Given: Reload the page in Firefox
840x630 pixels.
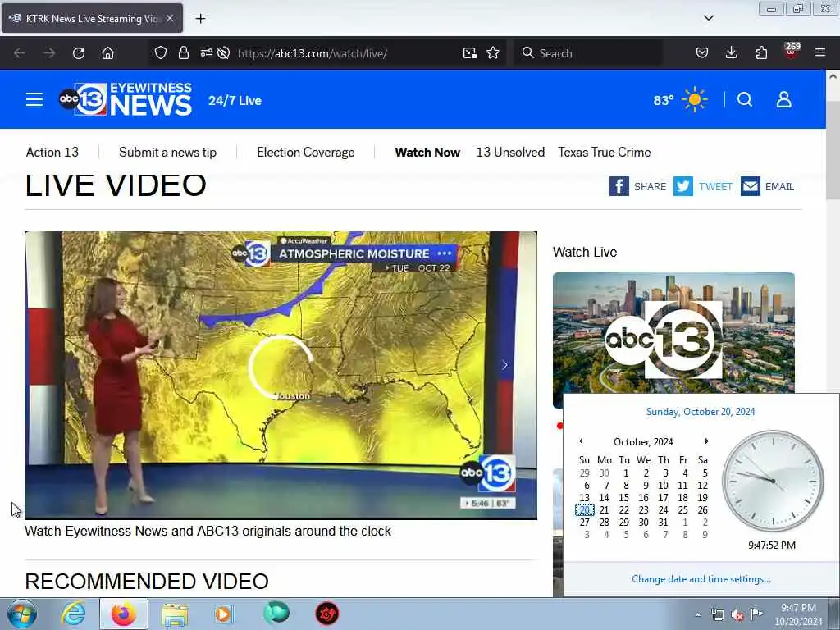Looking at the screenshot, I should coord(79,53).
